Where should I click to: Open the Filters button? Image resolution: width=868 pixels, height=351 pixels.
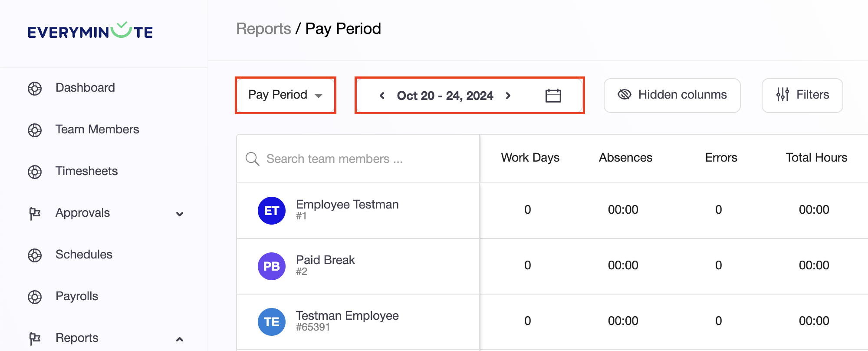802,95
